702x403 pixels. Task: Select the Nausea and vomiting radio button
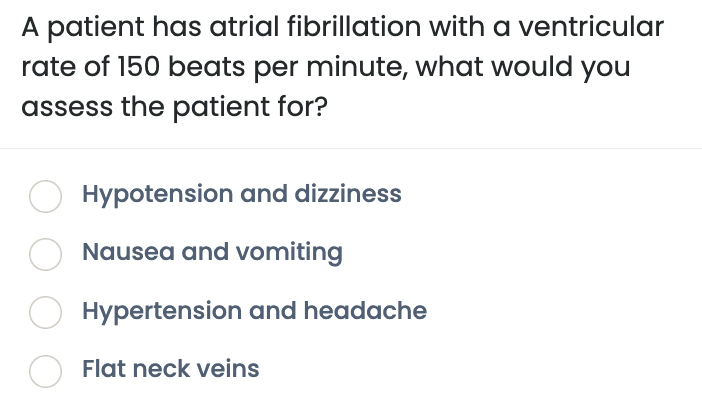(45, 254)
